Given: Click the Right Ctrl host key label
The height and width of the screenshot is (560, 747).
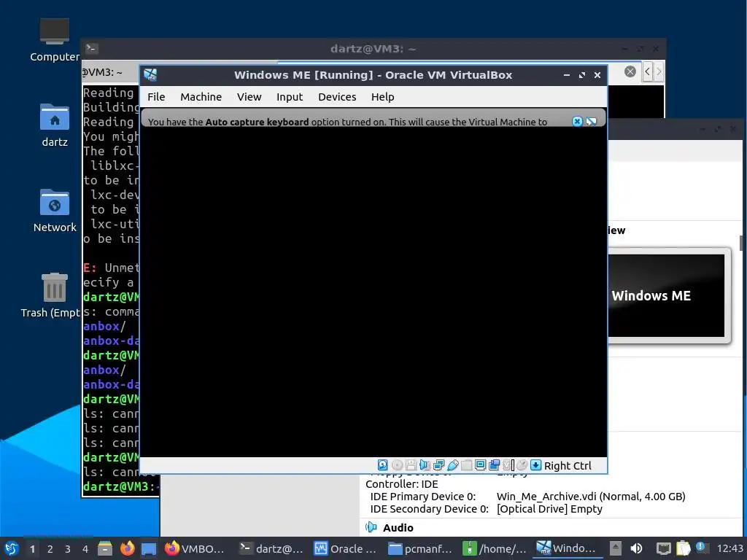Looking at the screenshot, I should [568, 466].
